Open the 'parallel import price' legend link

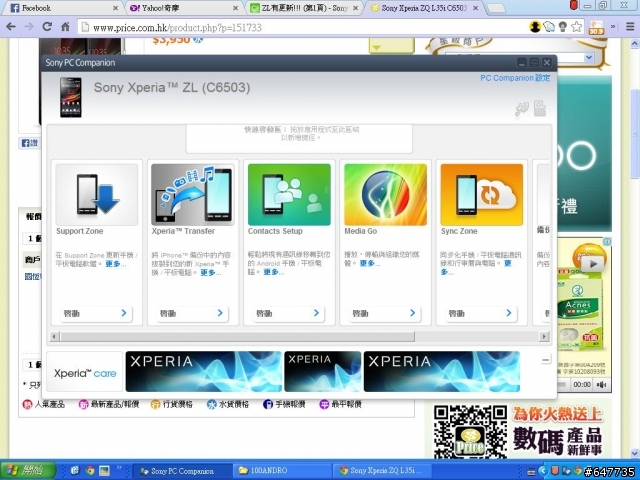pos(228,404)
